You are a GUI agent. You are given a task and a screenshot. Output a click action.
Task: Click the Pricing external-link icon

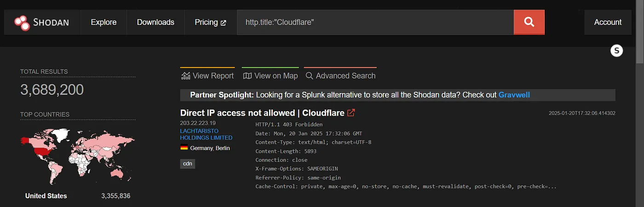[x=223, y=22]
